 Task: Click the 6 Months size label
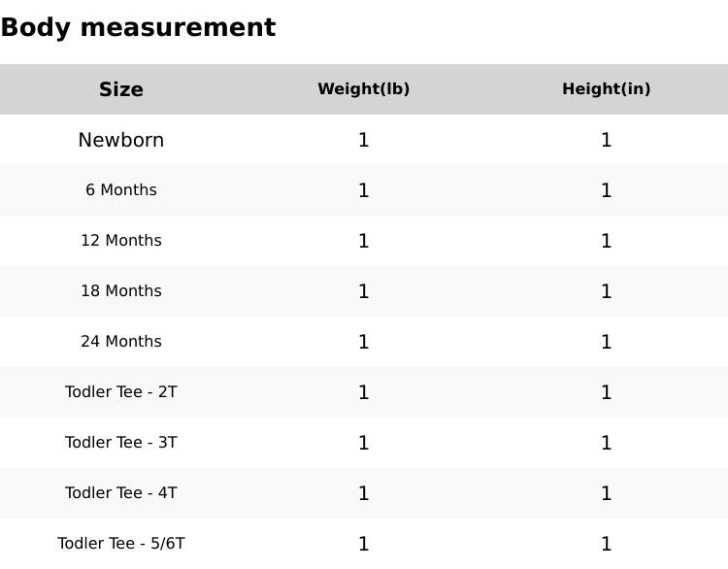tap(121, 190)
